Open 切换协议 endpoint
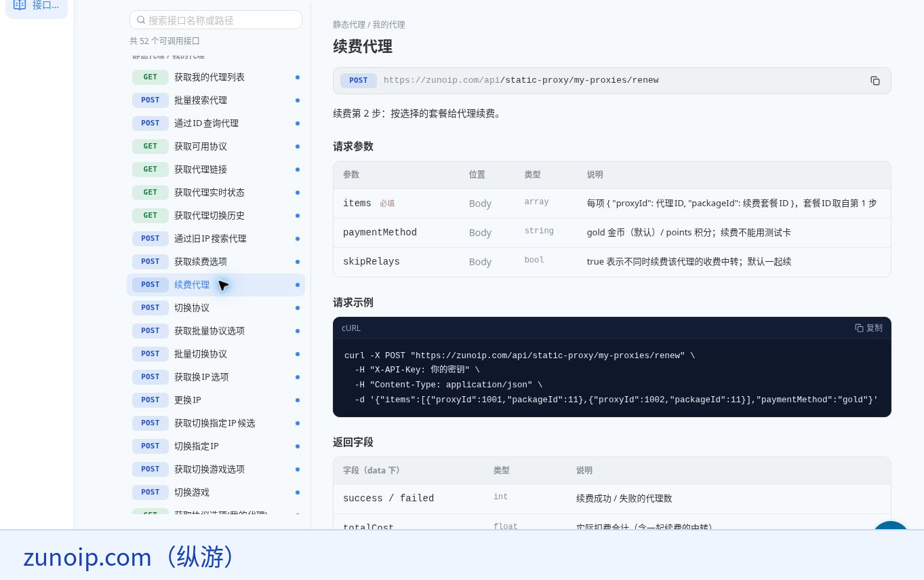The width and height of the screenshot is (924, 580). pos(216,308)
